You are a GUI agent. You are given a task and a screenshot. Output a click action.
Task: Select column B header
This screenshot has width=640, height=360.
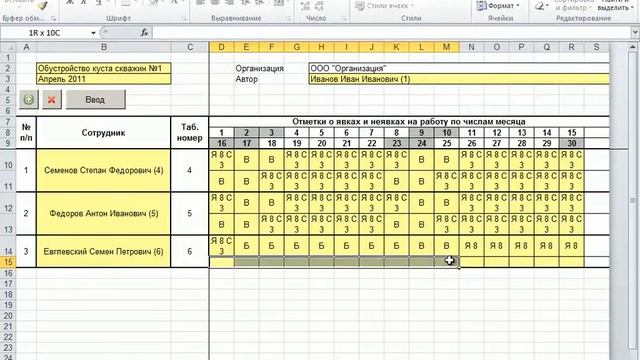104,47
